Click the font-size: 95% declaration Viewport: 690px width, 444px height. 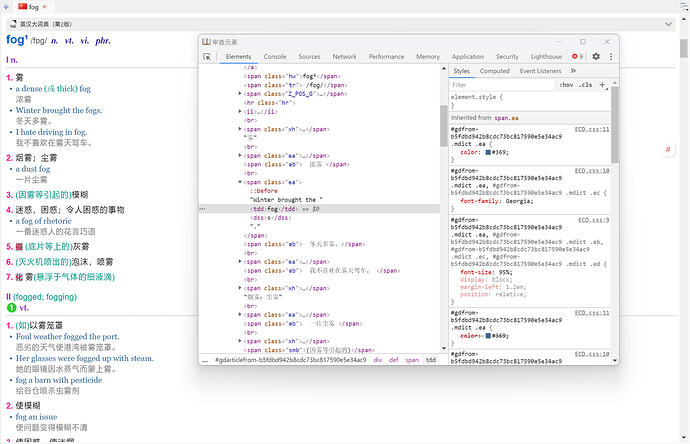486,272
